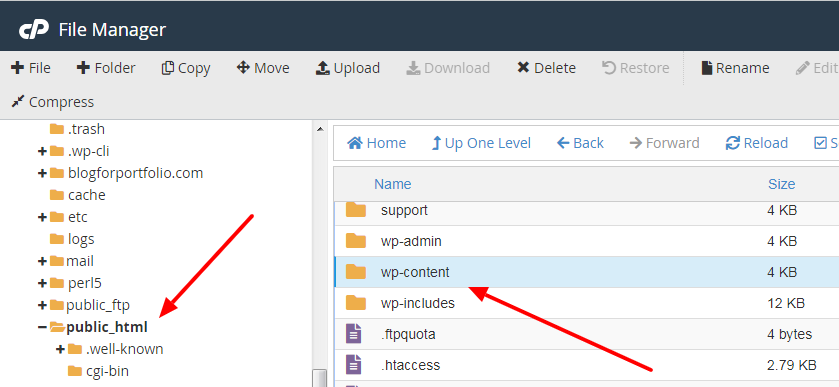Click the Back navigation button
Viewport: 839px width, 387px height.
point(580,143)
